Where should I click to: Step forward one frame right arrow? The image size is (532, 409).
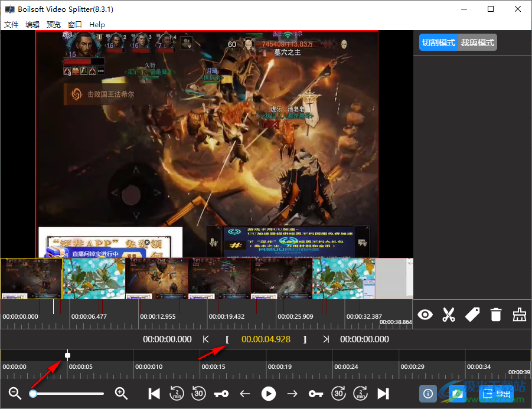coord(292,394)
